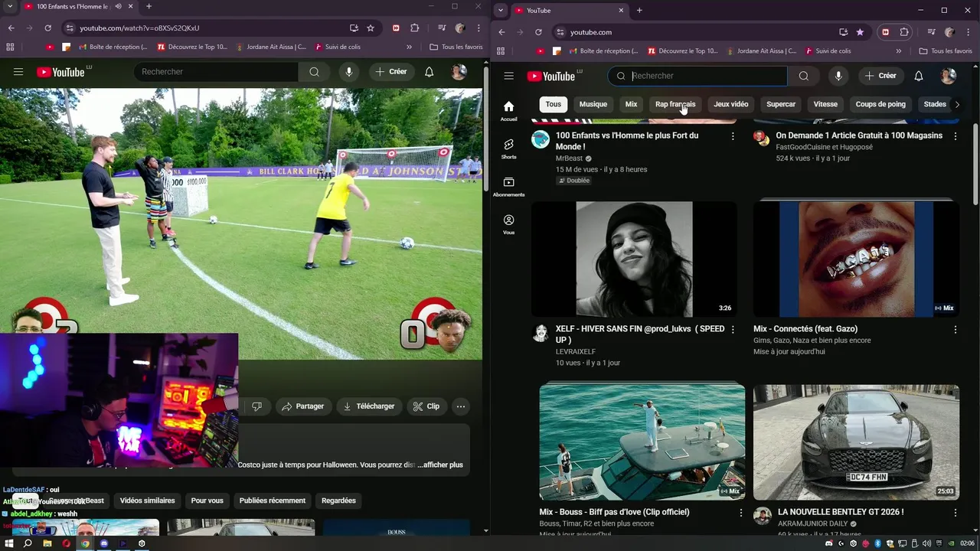The image size is (980, 551).
Task: Open the Vous section in right sidebar
Action: coord(508,224)
